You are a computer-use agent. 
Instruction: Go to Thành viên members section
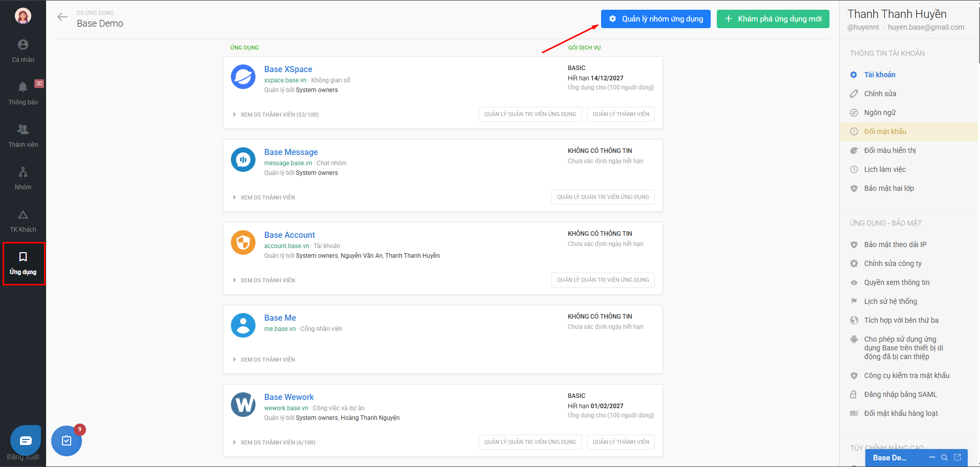tap(23, 136)
